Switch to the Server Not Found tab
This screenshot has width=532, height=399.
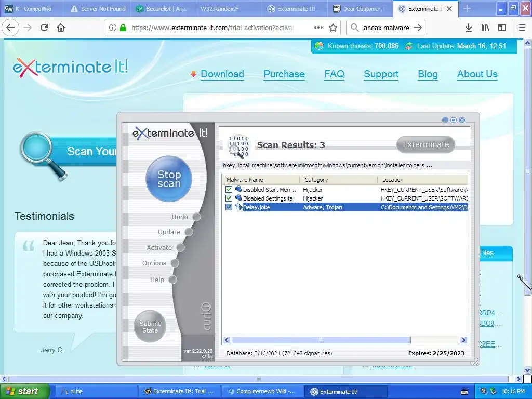[98, 8]
